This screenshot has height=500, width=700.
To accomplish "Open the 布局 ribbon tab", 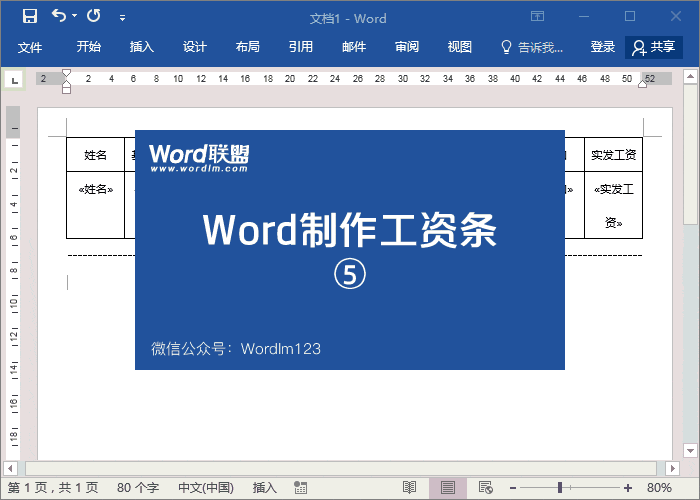I will 248,46.
